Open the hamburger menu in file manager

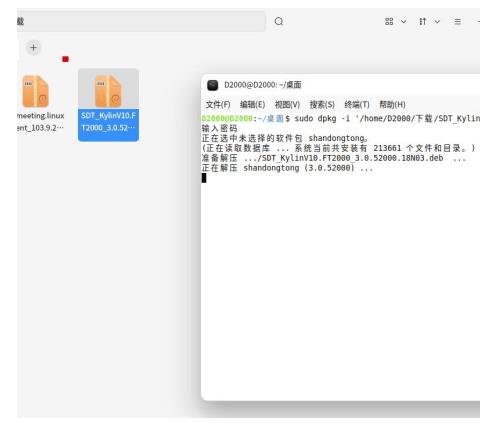[x=458, y=22]
